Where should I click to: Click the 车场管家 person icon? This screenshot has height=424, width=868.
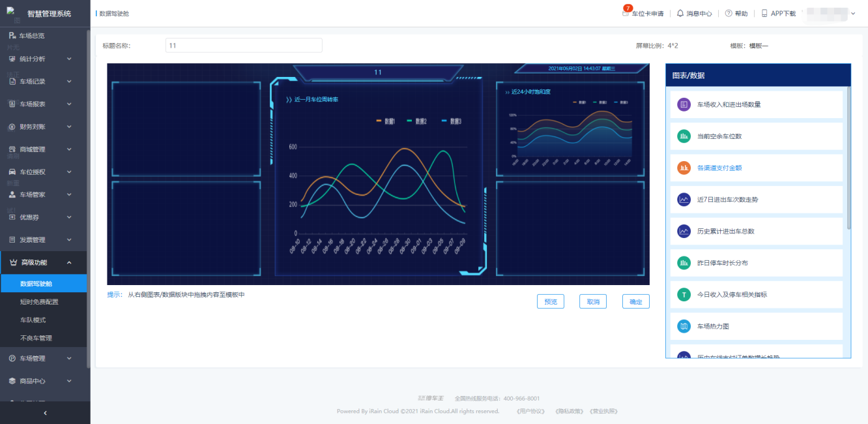click(x=12, y=194)
